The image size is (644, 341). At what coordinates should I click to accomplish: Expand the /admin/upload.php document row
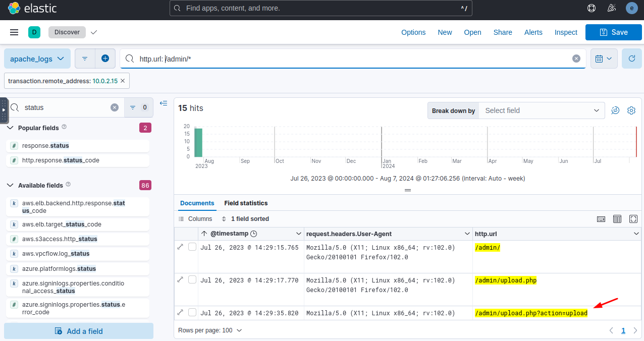180,279
